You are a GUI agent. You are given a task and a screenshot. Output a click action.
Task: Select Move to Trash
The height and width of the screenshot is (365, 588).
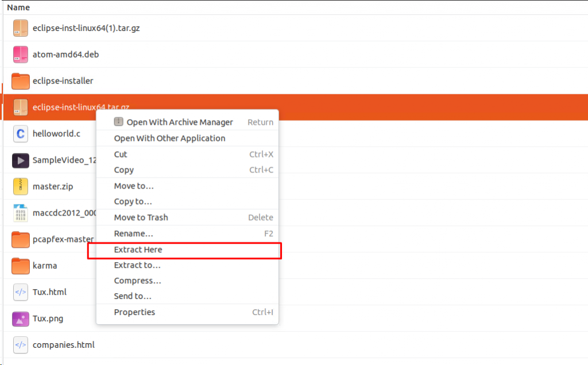point(187,217)
